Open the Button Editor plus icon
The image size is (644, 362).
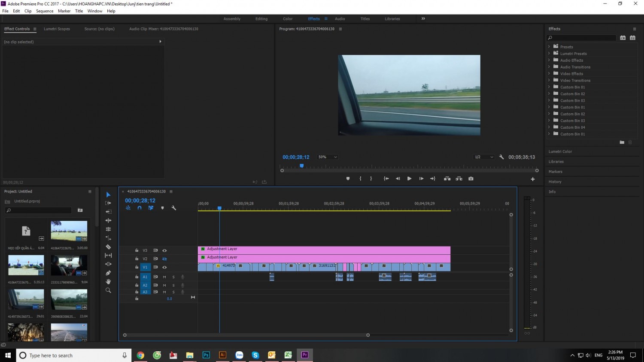coord(533,179)
